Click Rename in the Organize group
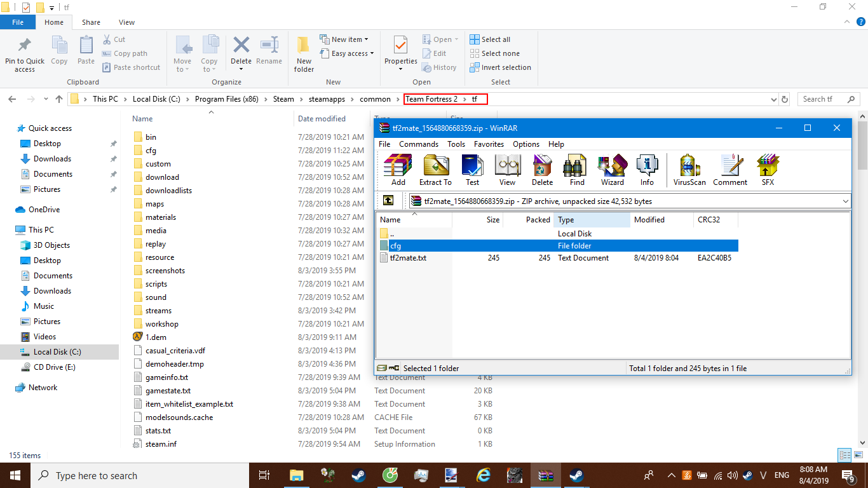 coord(269,51)
